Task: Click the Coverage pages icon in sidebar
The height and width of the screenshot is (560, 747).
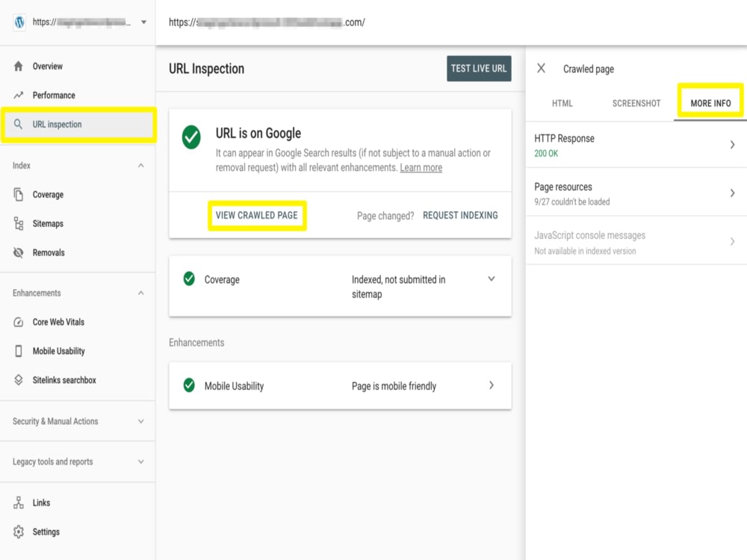Action: (x=18, y=194)
